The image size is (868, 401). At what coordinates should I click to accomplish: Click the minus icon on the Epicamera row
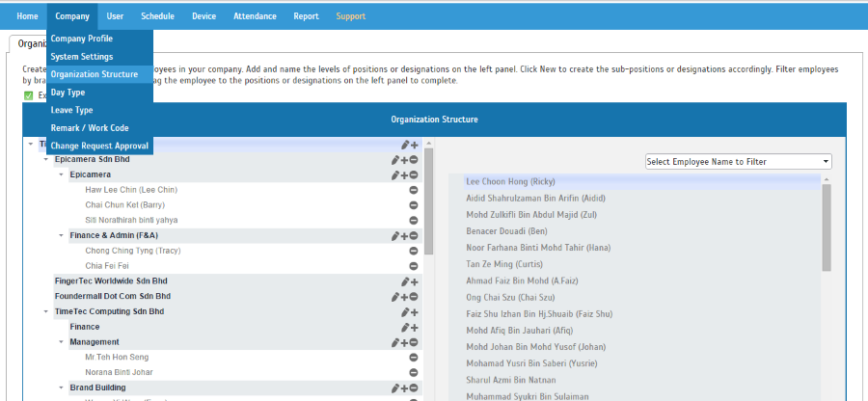[x=414, y=175]
